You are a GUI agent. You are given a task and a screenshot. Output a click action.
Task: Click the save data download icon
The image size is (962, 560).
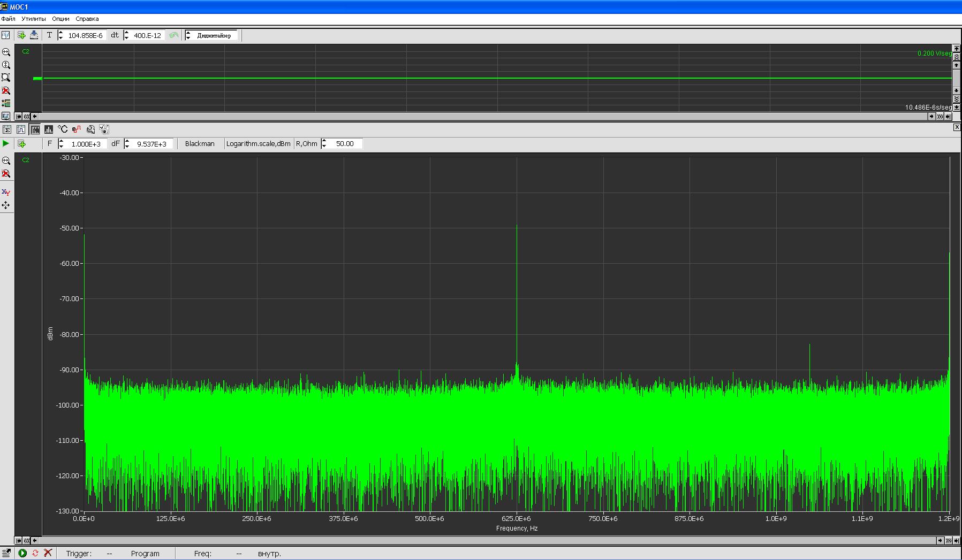(34, 35)
